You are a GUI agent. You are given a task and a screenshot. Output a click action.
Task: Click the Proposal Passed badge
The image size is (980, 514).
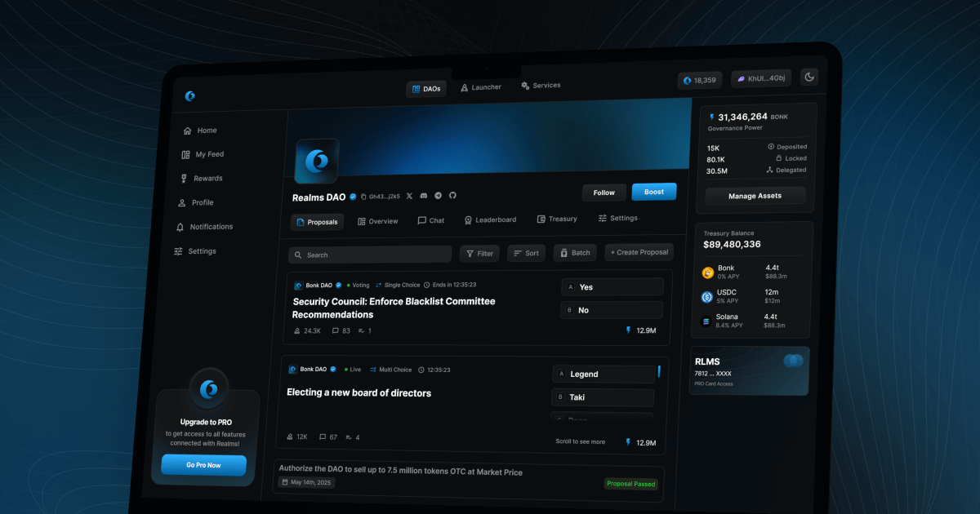point(631,484)
